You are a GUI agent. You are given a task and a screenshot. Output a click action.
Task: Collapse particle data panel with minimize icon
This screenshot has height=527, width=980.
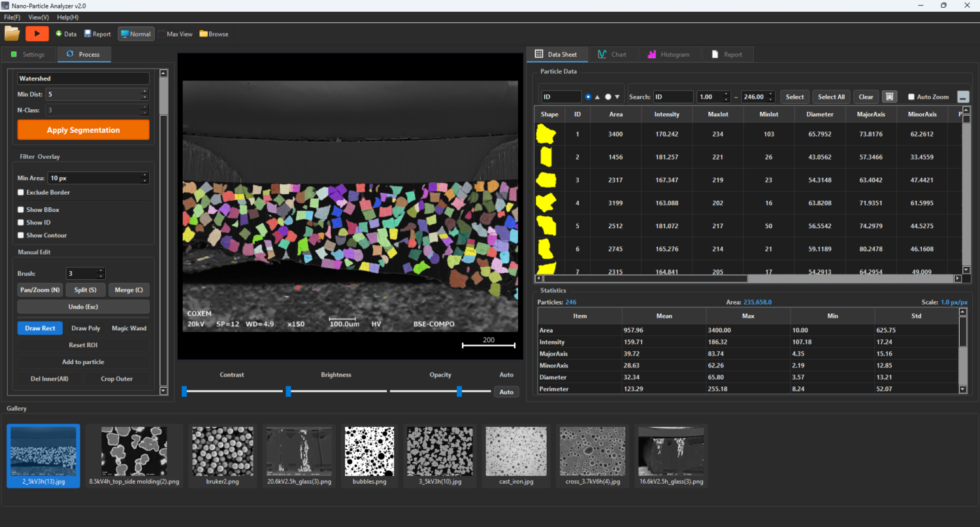point(963,97)
